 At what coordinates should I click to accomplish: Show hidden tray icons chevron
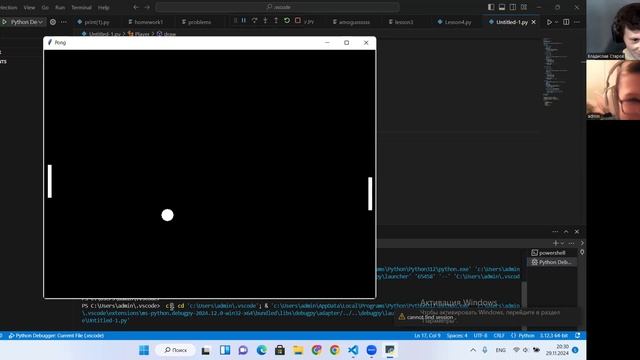coord(473,350)
